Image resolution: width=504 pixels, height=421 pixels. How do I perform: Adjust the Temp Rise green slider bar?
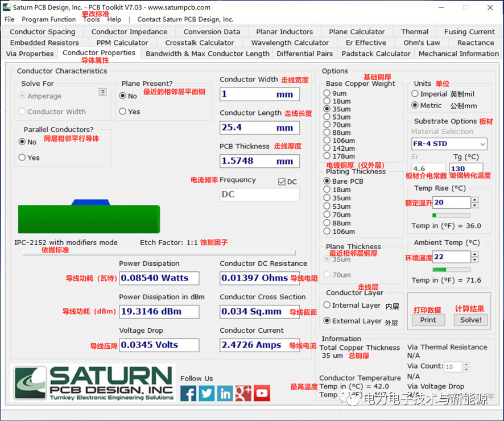[451, 215]
